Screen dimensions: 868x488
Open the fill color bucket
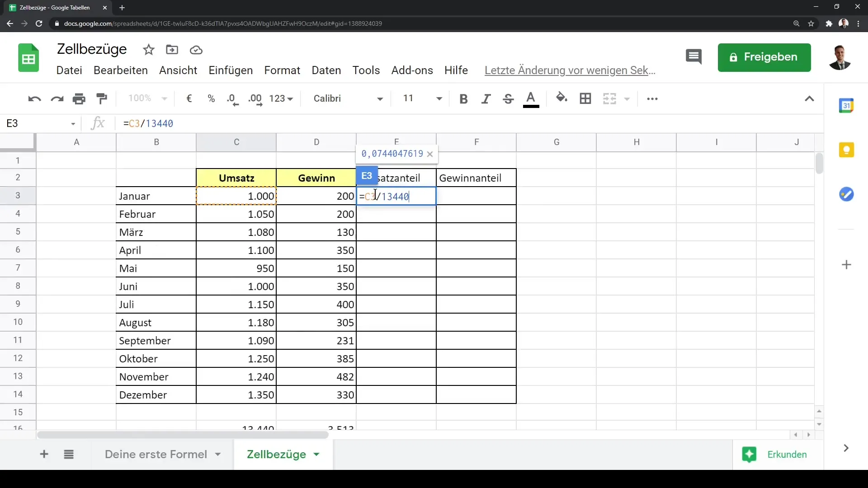tap(561, 98)
